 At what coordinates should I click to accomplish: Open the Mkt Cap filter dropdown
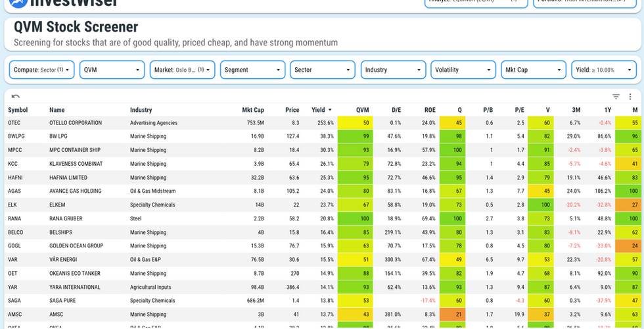tap(534, 70)
